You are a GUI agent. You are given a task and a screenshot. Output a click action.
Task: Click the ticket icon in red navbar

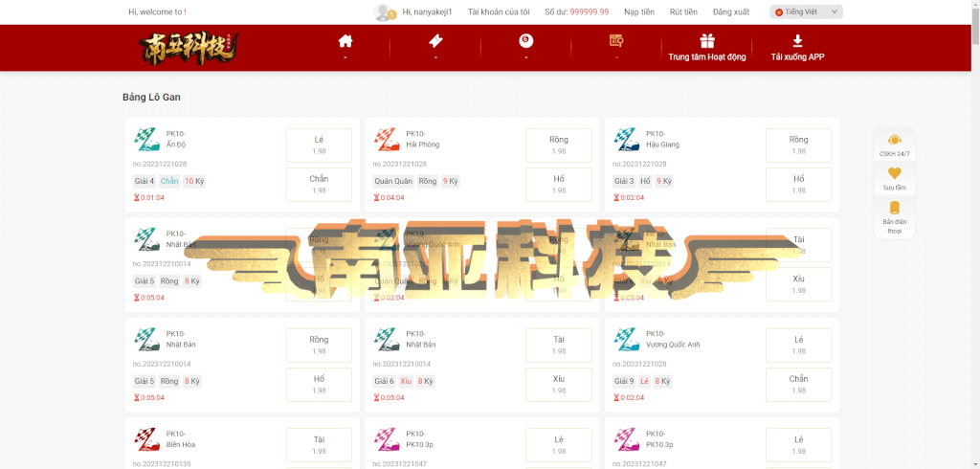pos(435,41)
